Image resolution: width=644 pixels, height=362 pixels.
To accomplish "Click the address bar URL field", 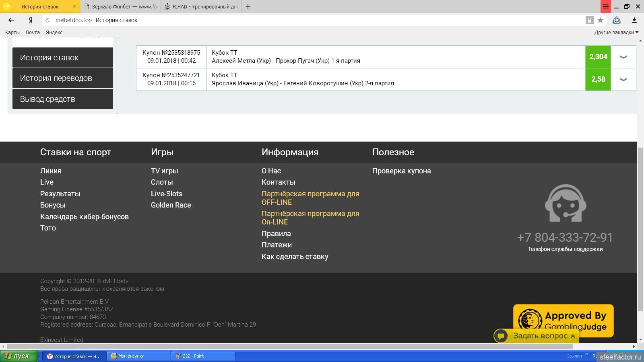I will tap(314, 20).
